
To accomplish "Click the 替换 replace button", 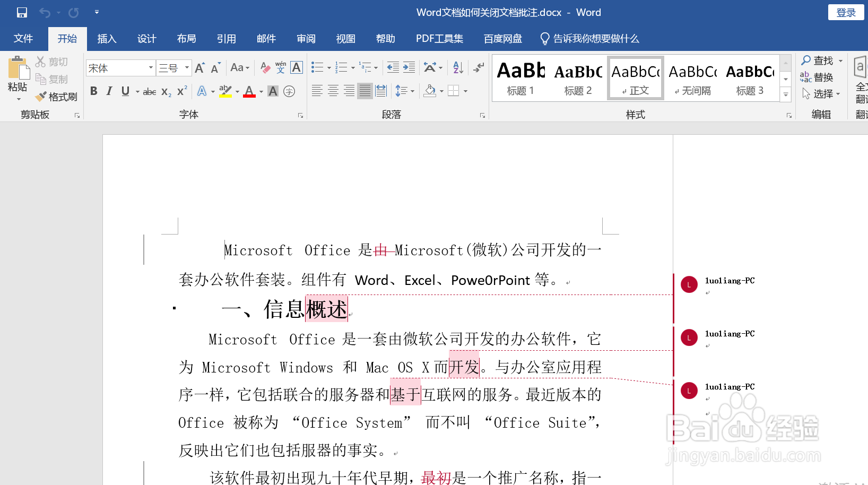I will coord(817,77).
